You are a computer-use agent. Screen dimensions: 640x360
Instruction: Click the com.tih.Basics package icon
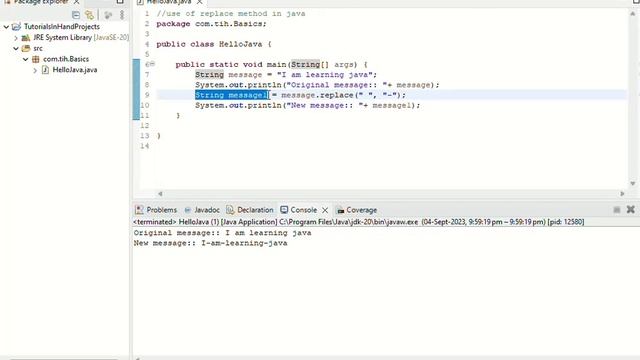tap(36, 59)
